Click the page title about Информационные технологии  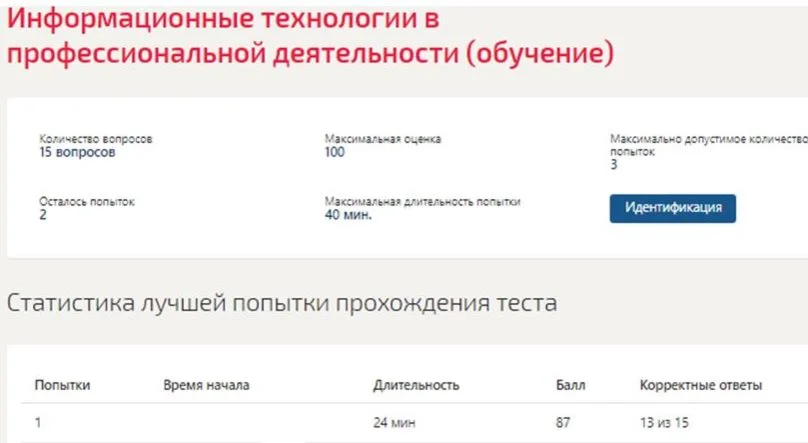click(x=308, y=36)
